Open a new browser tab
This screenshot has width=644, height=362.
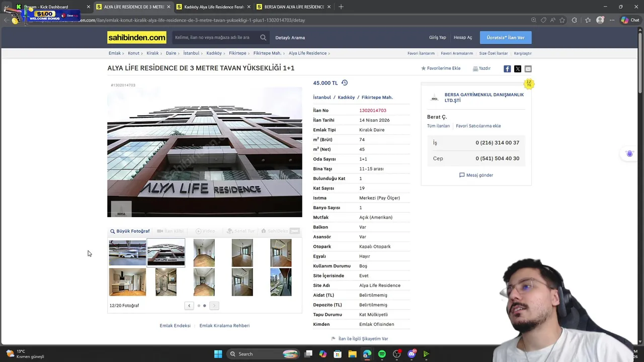tap(341, 7)
